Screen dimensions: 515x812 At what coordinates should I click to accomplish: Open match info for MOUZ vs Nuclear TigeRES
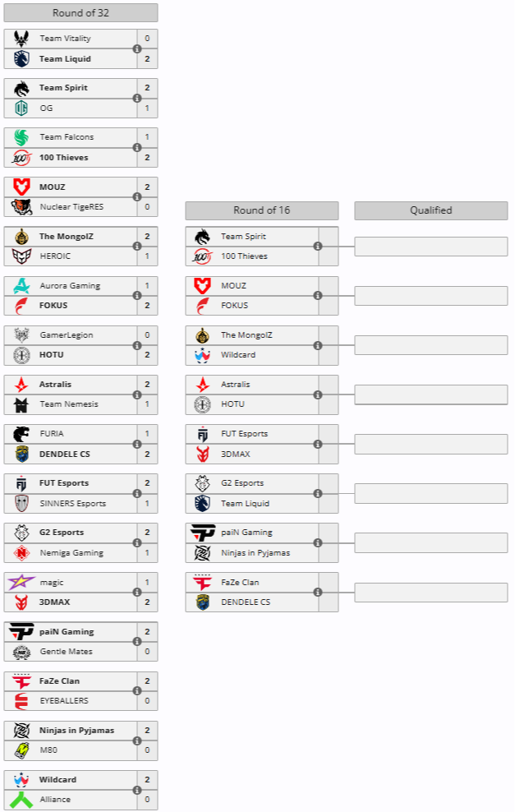pyautogui.click(x=137, y=196)
